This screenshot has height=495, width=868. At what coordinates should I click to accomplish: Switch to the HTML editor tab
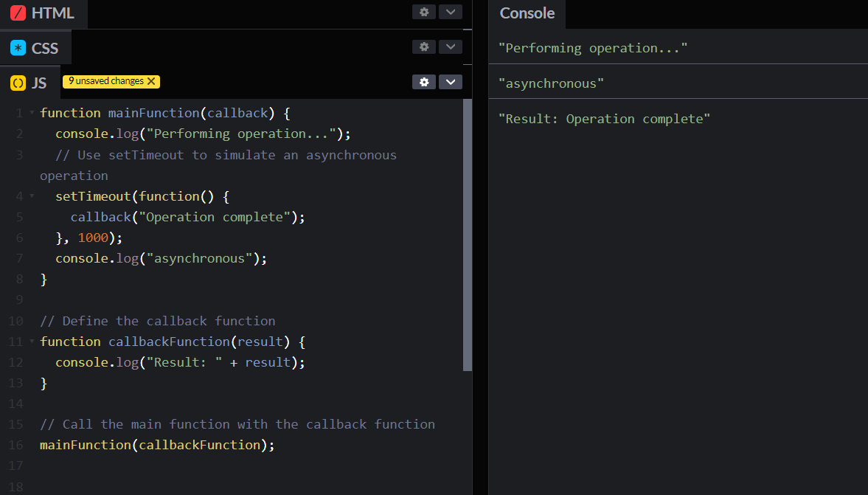pyautogui.click(x=44, y=13)
